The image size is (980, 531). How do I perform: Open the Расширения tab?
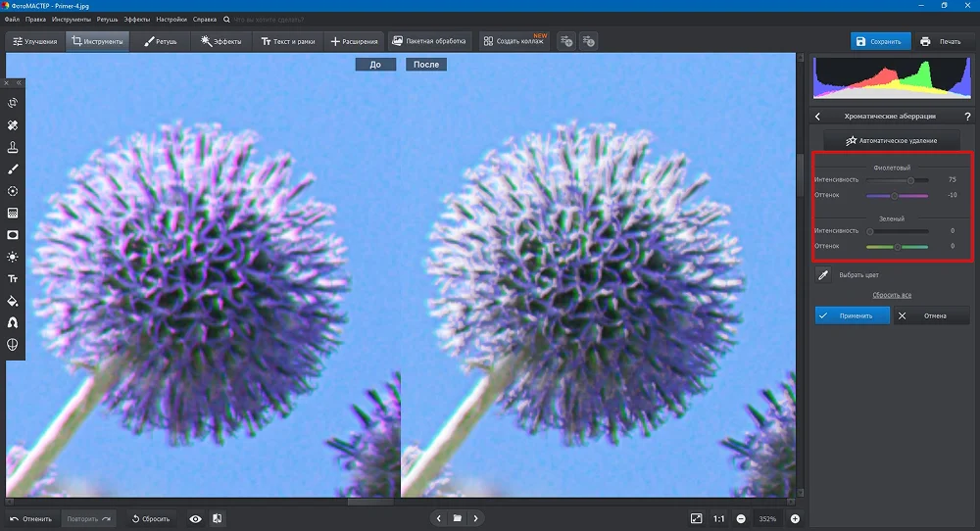tap(355, 41)
